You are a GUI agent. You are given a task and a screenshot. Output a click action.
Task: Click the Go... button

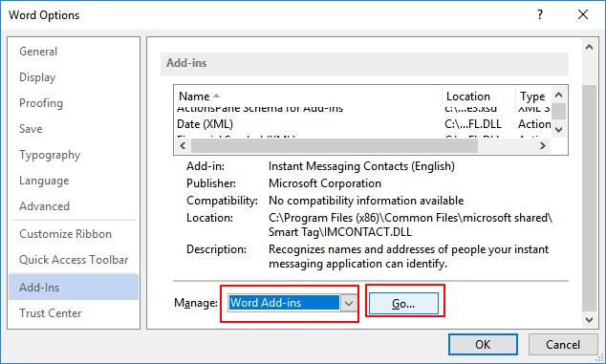[x=403, y=304]
